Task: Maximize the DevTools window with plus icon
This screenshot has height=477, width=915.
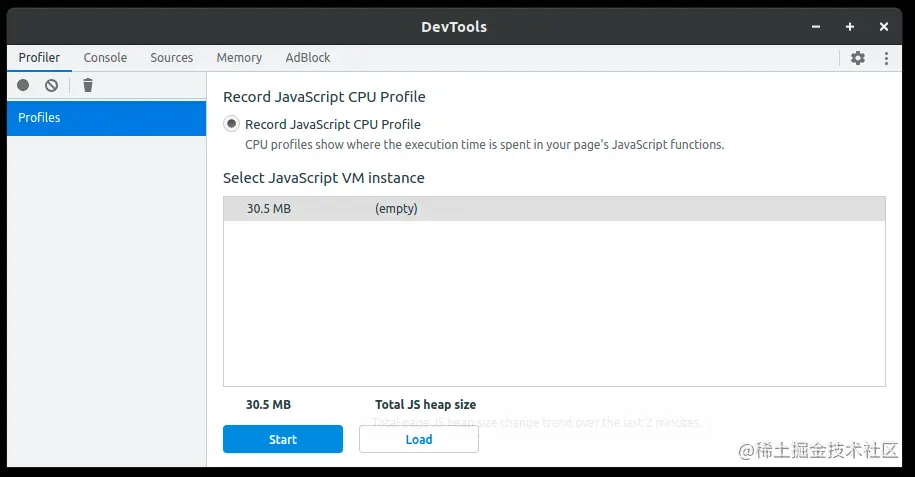Action: [850, 27]
